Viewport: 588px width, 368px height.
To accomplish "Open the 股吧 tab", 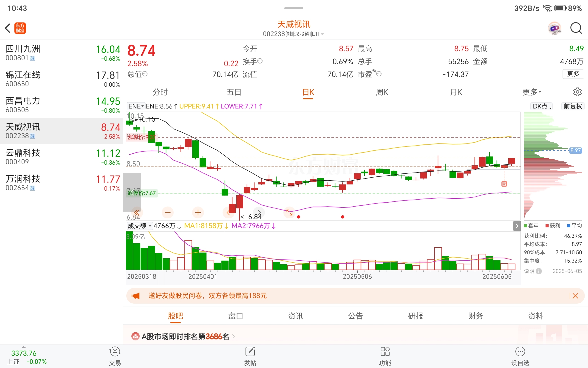I will coord(175,316).
